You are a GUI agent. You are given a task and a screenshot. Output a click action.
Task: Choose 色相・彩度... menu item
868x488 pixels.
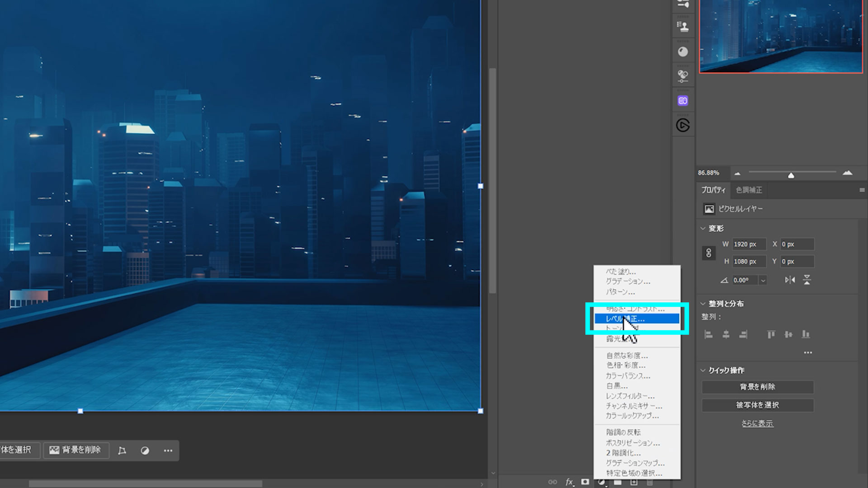(637, 366)
